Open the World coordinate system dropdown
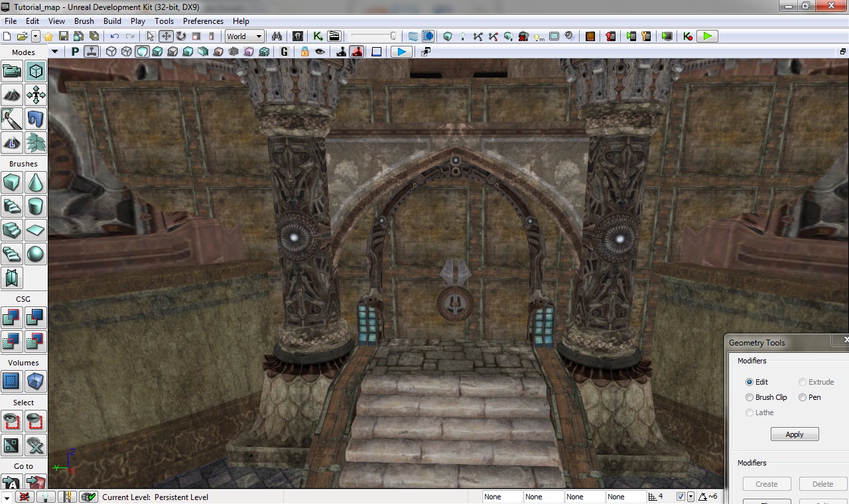The image size is (849, 504). pyautogui.click(x=245, y=36)
